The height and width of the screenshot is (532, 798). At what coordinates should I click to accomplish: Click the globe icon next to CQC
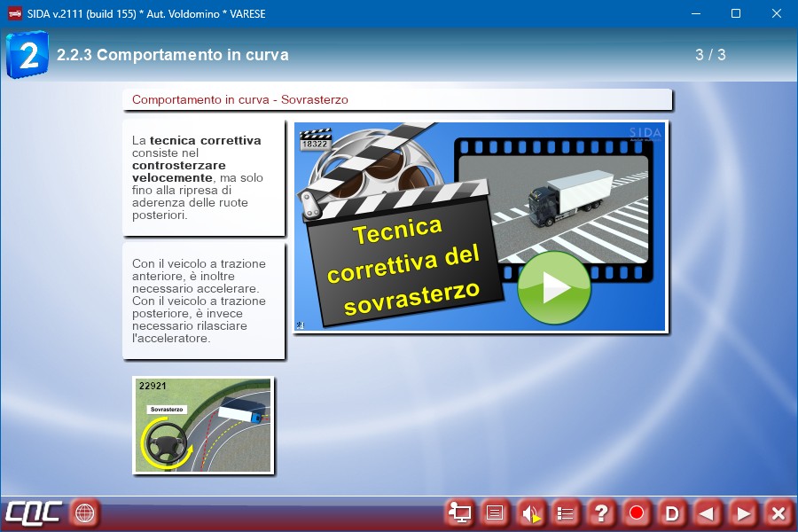point(84,512)
